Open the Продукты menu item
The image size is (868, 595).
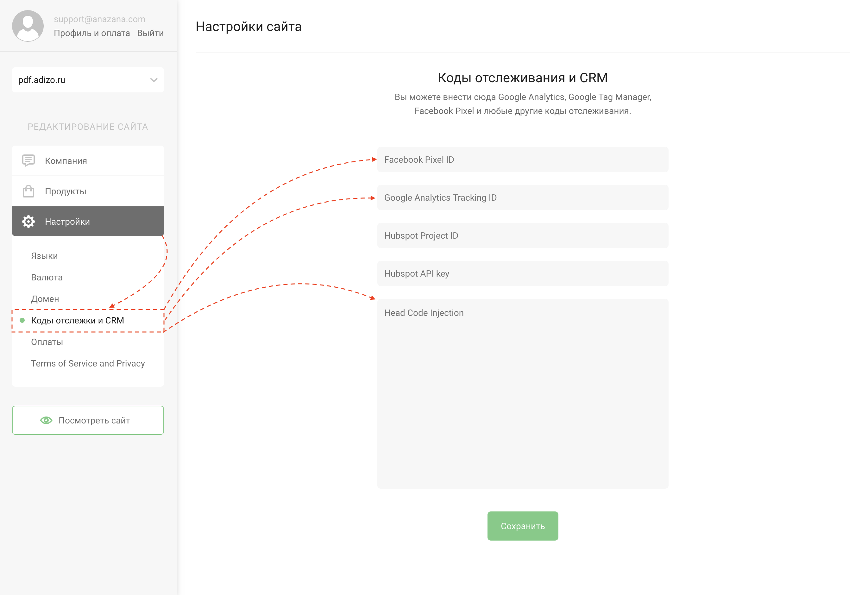pos(88,191)
